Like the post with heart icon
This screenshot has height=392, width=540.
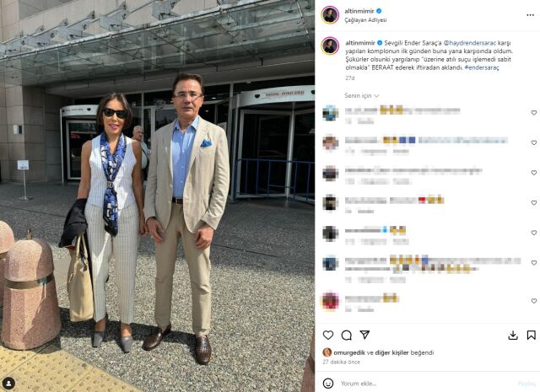coord(328,335)
